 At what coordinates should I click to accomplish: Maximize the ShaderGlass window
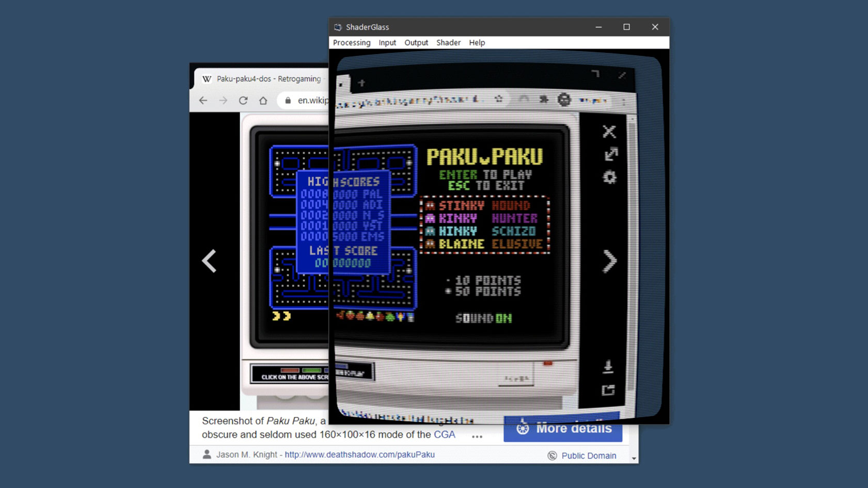pos(626,27)
